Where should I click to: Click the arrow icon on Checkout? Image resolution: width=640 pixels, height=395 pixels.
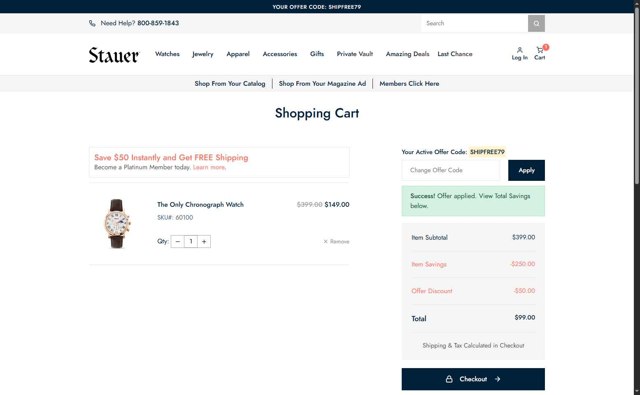coord(497,379)
